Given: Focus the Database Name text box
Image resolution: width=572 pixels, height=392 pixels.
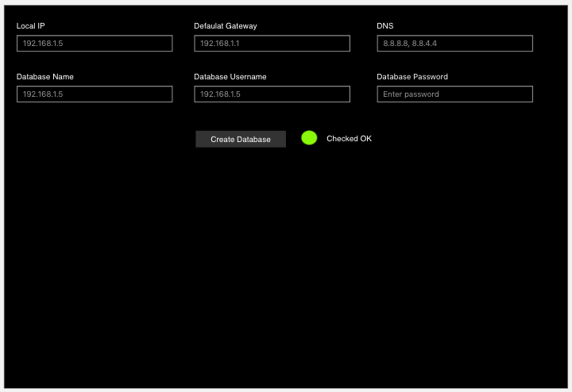Looking at the screenshot, I should 95,94.
